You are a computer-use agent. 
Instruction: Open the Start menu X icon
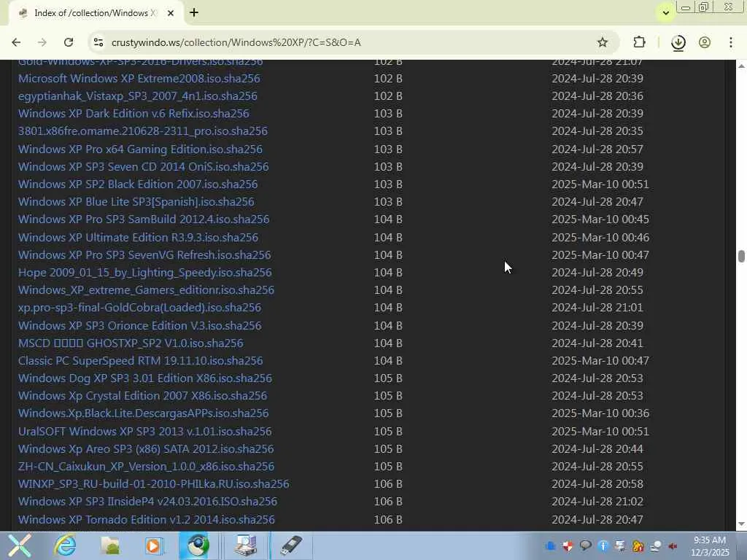19,545
